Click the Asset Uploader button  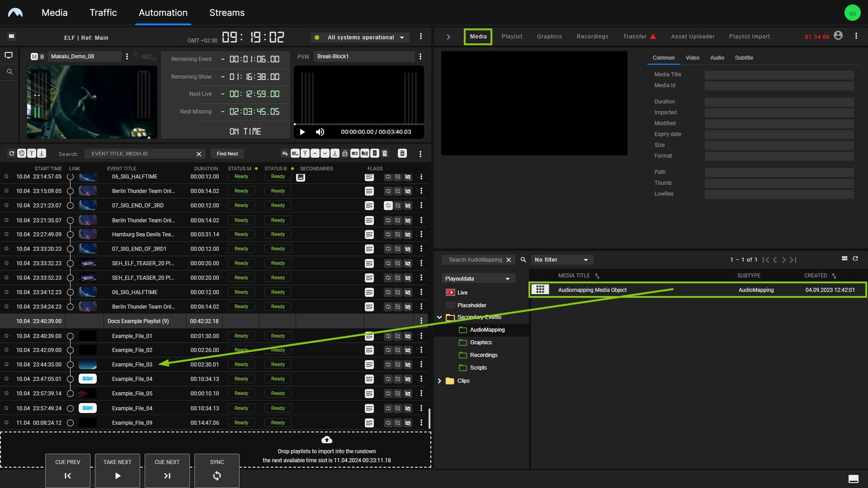click(x=693, y=36)
